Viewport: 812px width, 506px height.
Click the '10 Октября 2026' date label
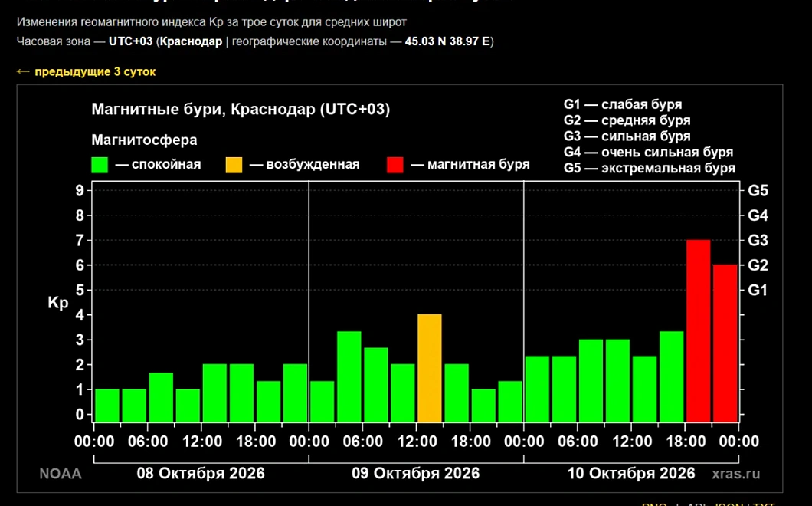coord(630,473)
